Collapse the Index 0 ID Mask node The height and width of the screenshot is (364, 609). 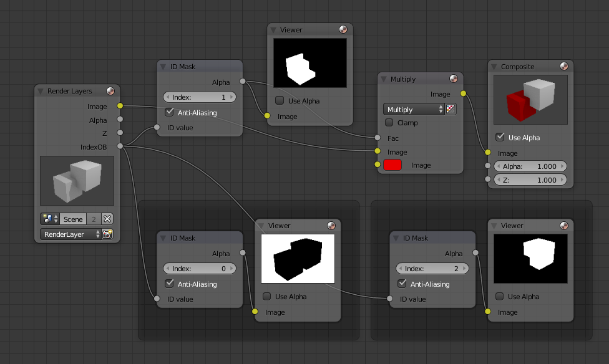[x=163, y=238]
